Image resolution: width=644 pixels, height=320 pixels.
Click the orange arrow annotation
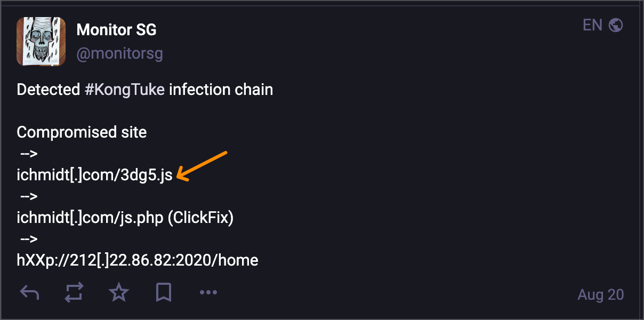(202, 166)
